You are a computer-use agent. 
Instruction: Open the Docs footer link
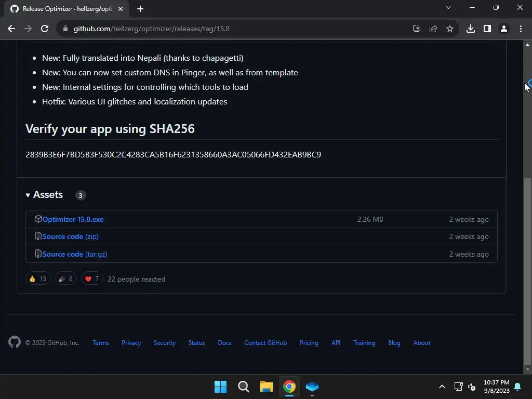(224, 343)
